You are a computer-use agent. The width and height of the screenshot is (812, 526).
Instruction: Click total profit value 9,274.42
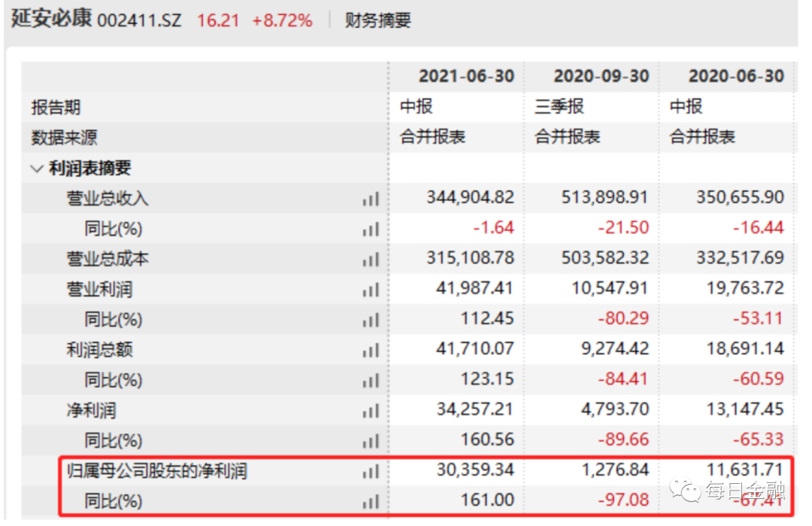[x=615, y=348]
